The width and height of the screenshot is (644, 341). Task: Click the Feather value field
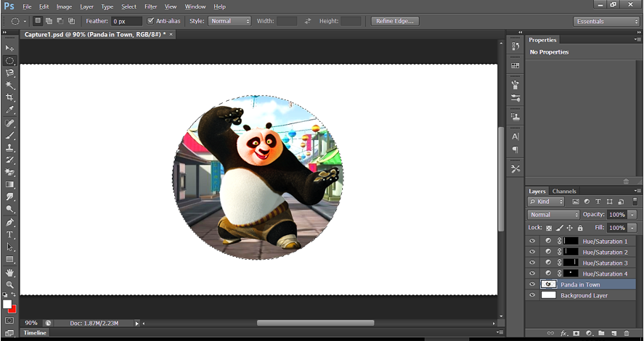[x=126, y=21]
